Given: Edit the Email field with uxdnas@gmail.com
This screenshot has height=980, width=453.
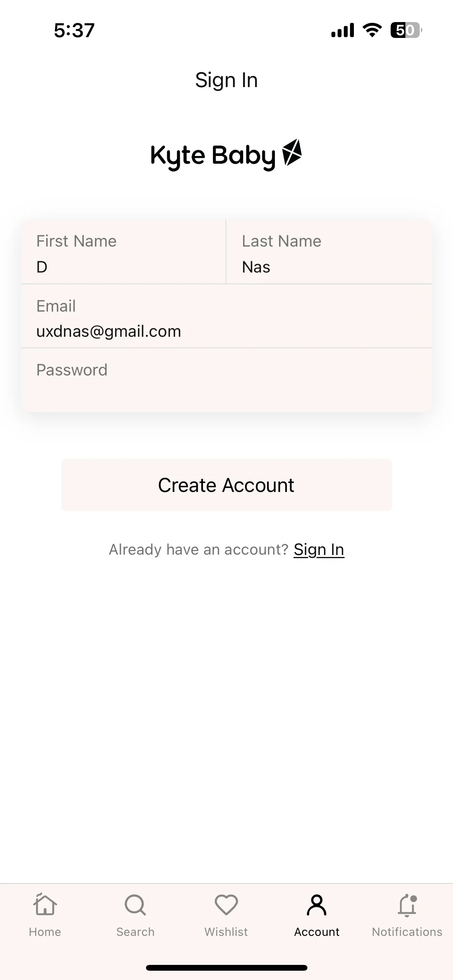Looking at the screenshot, I should pos(226,316).
